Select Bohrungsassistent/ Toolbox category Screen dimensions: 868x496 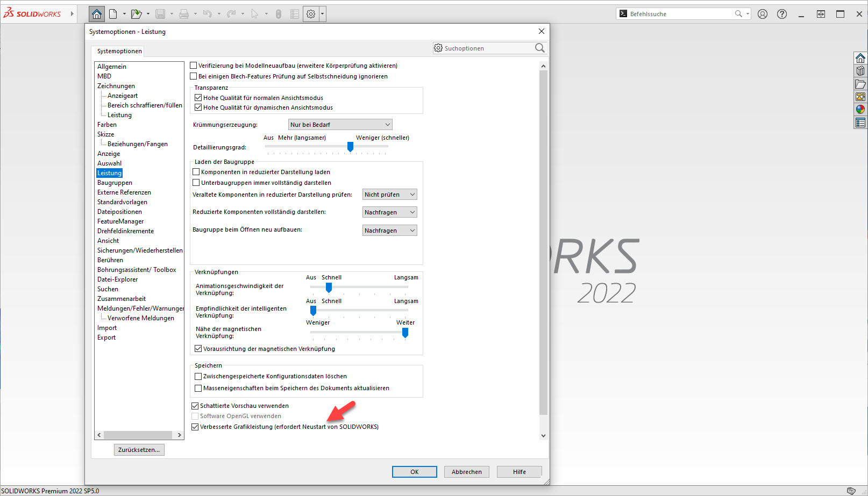click(137, 270)
